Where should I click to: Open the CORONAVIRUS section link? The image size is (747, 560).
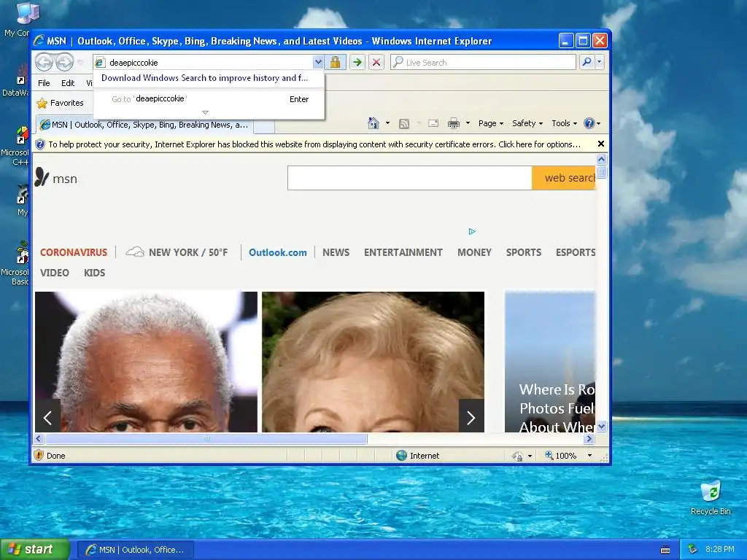click(74, 252)
